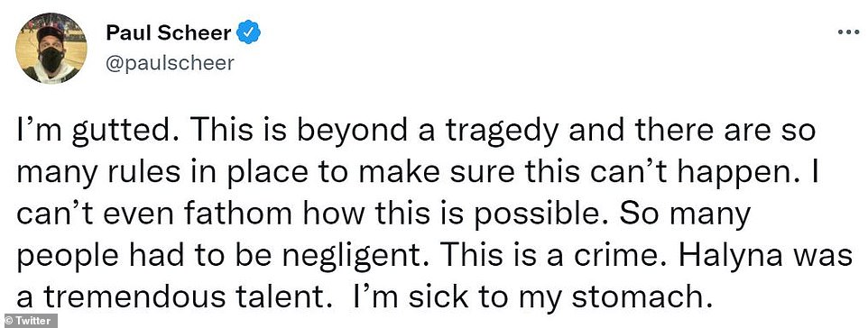The image size is (868, 328).
Task: Click the blue verified checkmark badge
Action: pyautogui.click(x=248, y=33)
